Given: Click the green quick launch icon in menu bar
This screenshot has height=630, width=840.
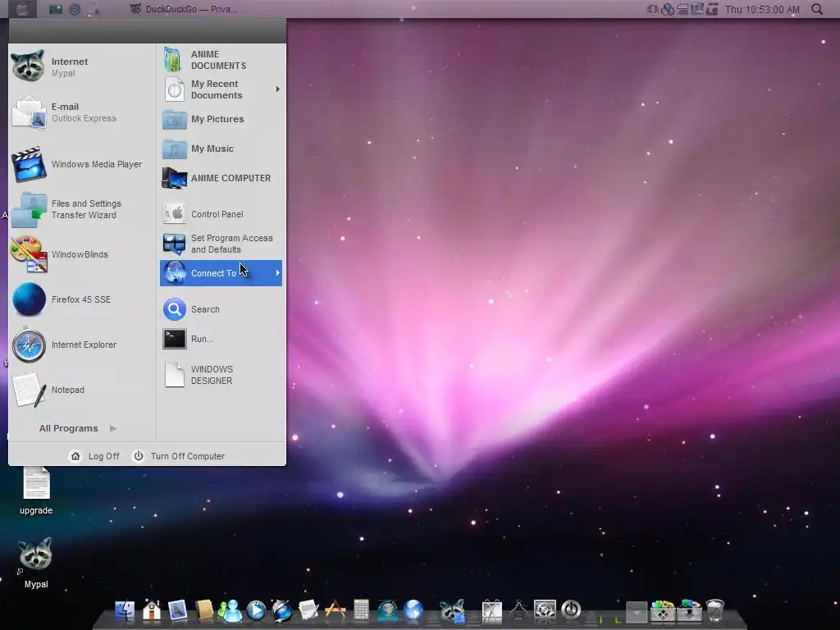Looking at the screenshot, I should [56, 9].
